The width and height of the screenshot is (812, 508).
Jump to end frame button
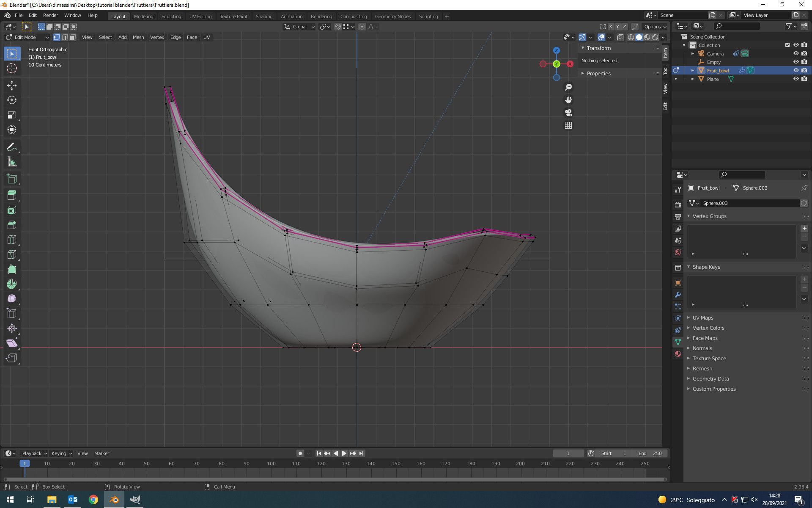361,453
